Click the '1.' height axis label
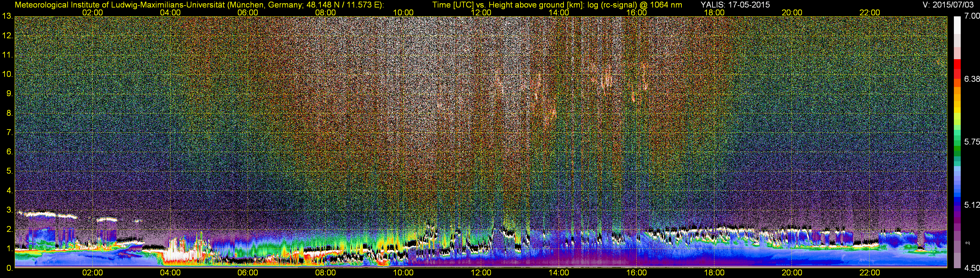The width and height of the screenshot is (980, 278). click(10, 249)
